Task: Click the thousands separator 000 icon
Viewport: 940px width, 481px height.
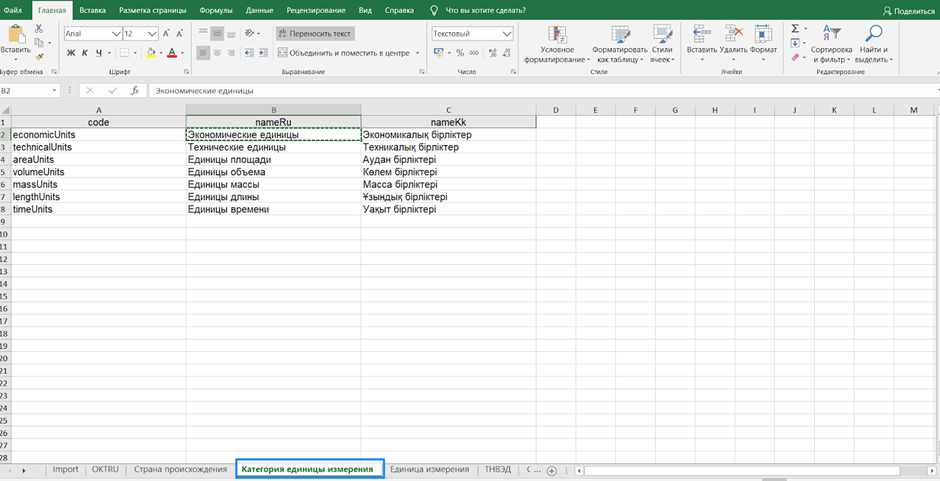Action: [x=474, y=53]
